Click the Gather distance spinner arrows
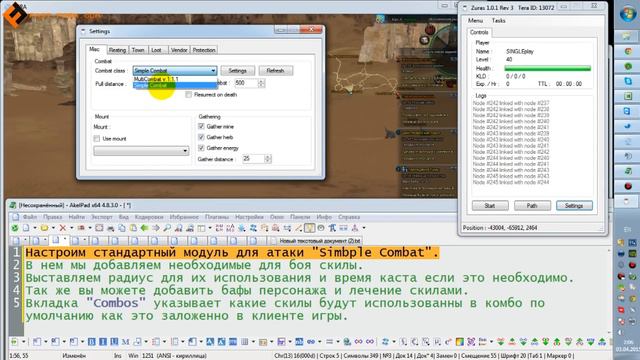 click(268, 159)
